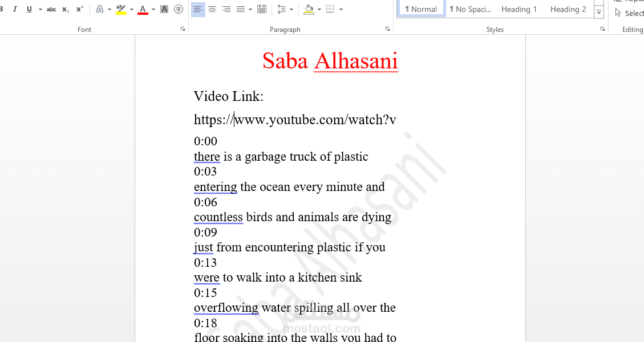Apply the Heading 1 style
This screenshot has height=342, width=644.
coord(519,9)
